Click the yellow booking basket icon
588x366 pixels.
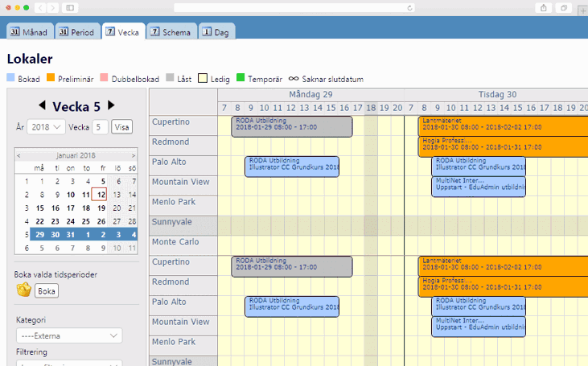coord(23,290)
